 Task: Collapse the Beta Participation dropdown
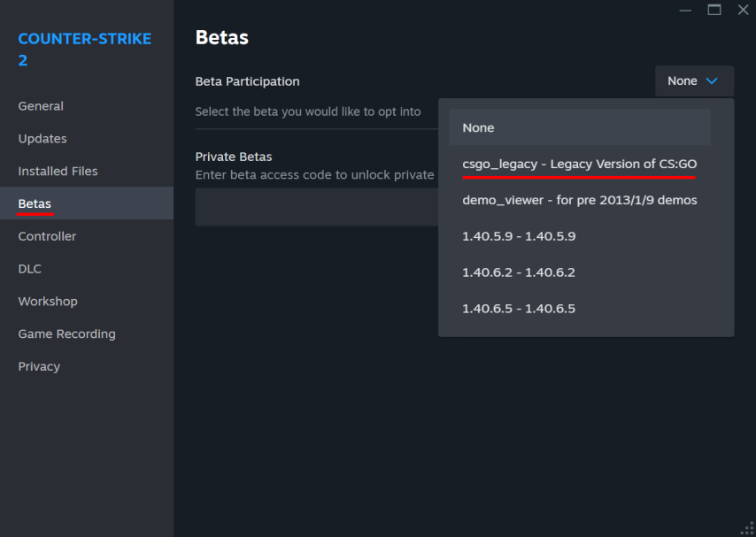tap(694, 81)
